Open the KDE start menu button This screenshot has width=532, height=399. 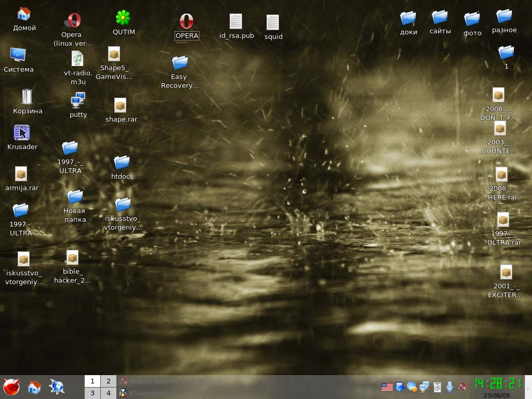point(11,387)
